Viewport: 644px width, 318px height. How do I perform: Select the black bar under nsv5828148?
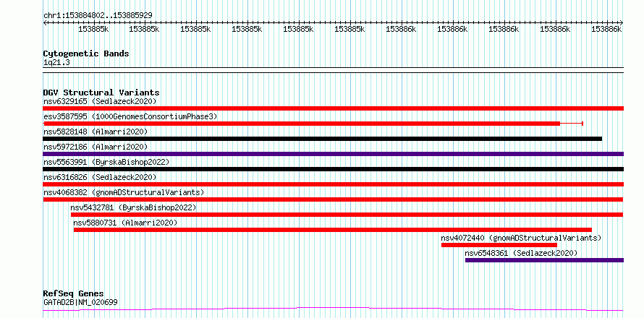click(x=323, y=139)
